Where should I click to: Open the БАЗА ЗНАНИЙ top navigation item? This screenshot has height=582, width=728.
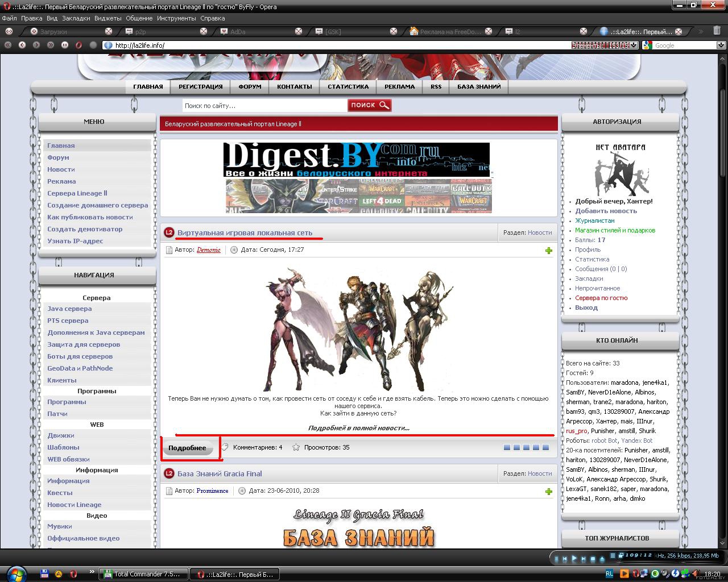click(x=479, y=86)
